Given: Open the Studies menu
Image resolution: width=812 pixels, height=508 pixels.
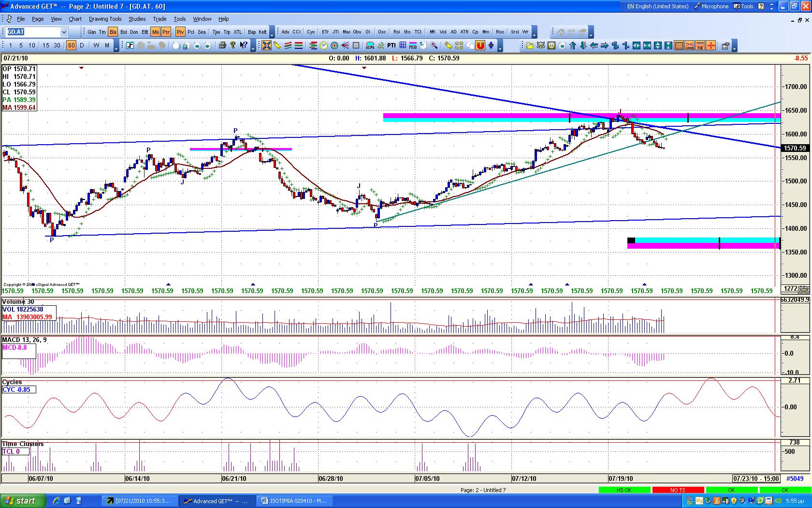Looking at the screenshot, I should point(137,19).
